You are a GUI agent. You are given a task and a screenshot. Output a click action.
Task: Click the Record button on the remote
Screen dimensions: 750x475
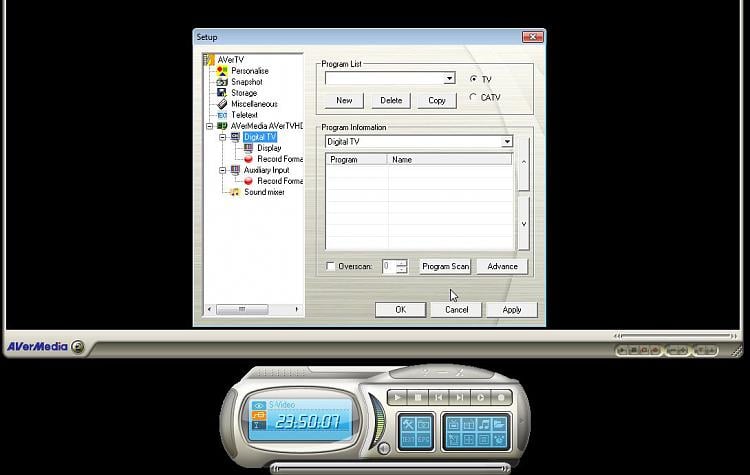pyautogui.click(x=501, y=397)
